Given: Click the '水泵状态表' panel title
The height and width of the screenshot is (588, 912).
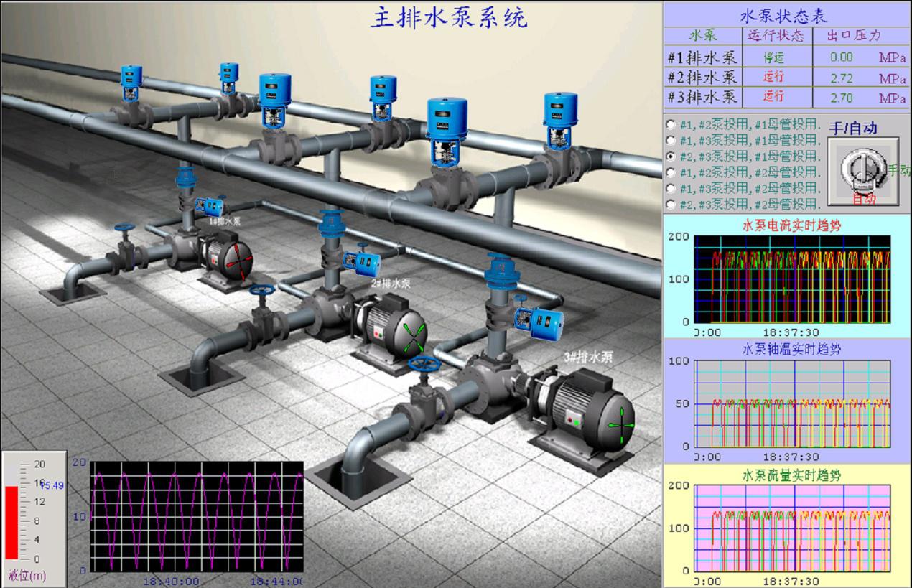Looking at the screenshot, I should [783, 16].
